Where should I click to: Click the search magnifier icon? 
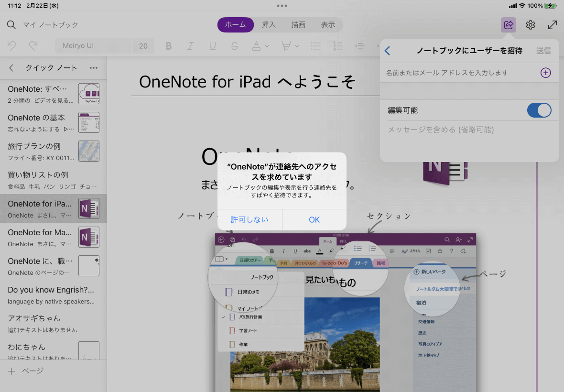(11, 25)
